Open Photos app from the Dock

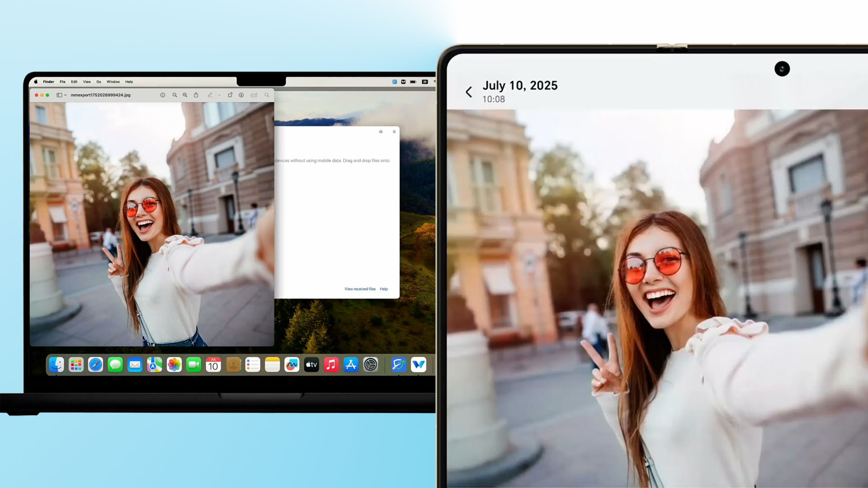point(174,365)
